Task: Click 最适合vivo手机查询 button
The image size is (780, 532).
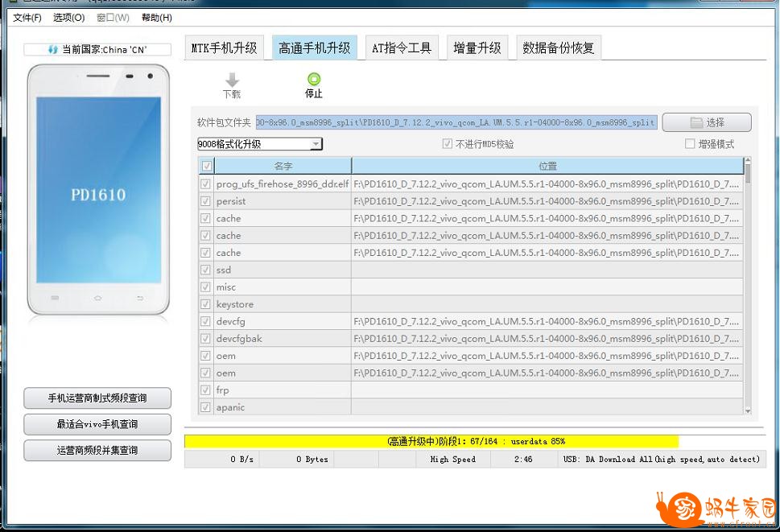Action: coord(97,424)
